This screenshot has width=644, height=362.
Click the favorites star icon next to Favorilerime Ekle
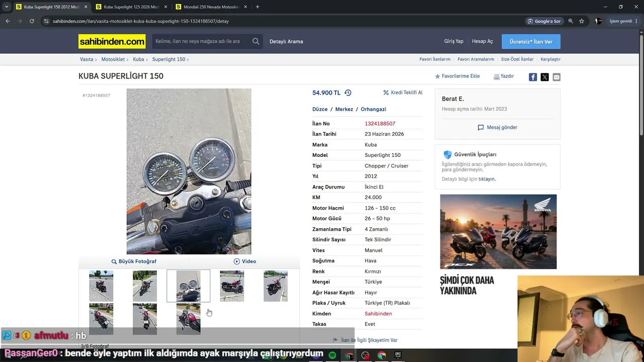pyautogui.click(x=437, y=76)
